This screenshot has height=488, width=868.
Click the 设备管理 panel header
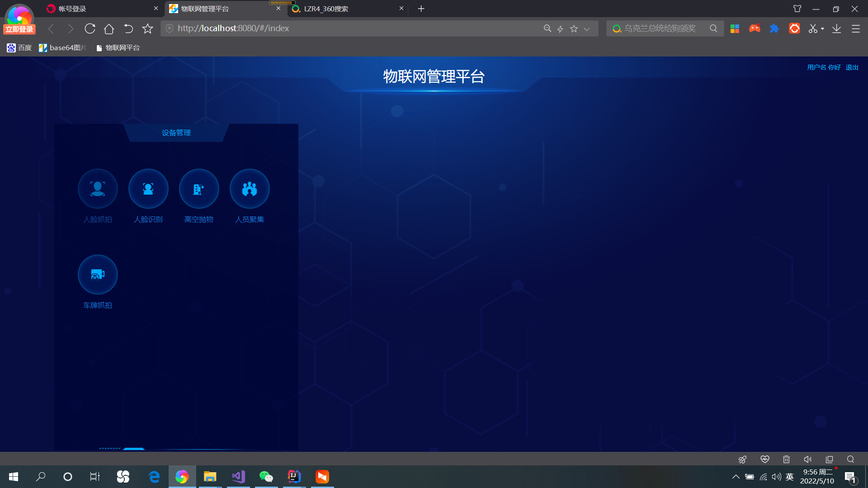click(x=176, y=132)
